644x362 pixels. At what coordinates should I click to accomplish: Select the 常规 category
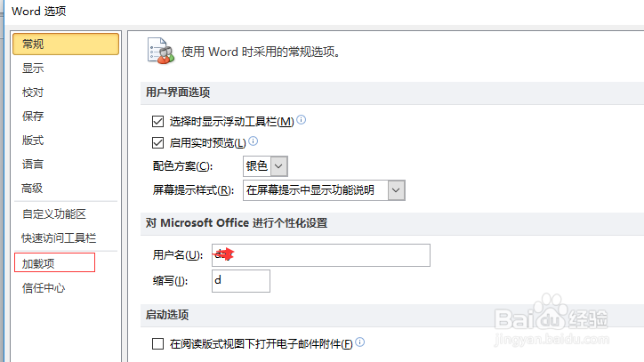(x=66, y=44)
